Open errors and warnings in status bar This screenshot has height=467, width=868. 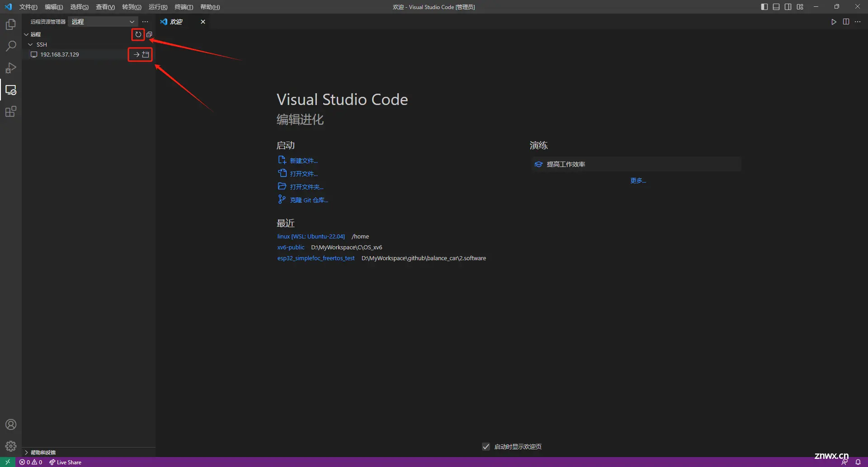click(x=31, y=462)
